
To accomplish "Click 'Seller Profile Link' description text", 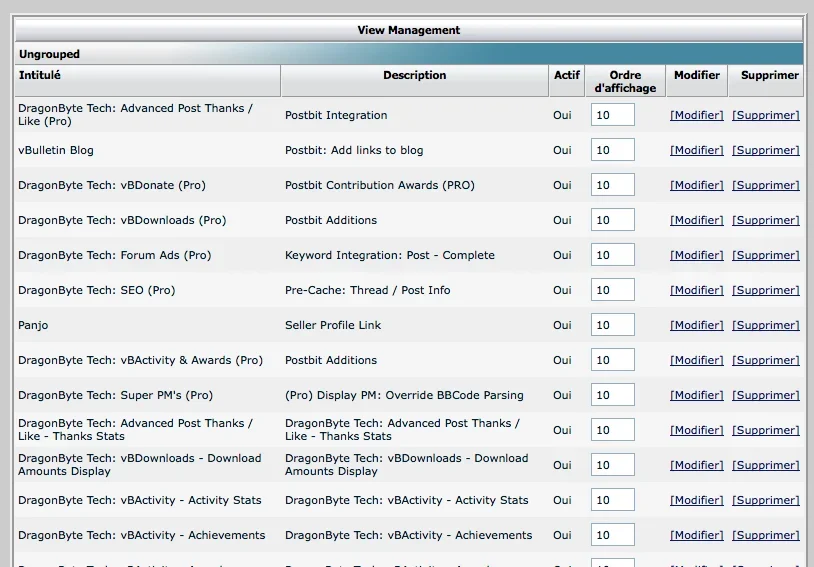I will tap(333, 325).
